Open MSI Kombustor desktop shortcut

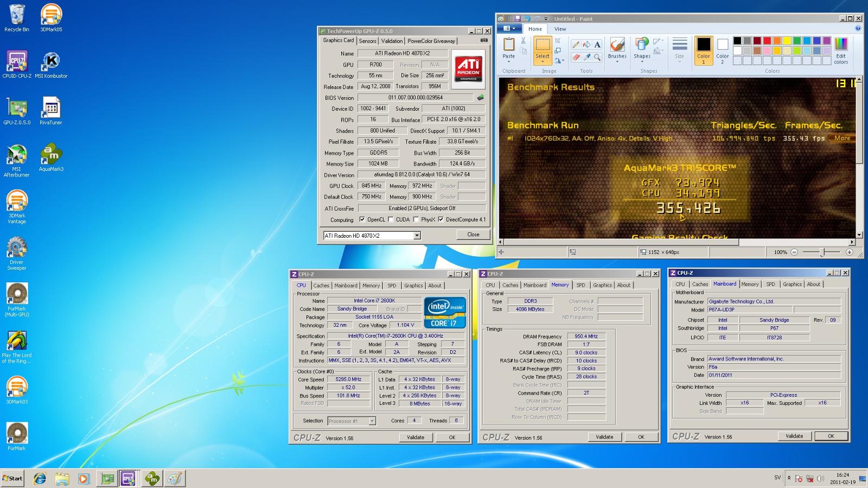click(51, 65)
